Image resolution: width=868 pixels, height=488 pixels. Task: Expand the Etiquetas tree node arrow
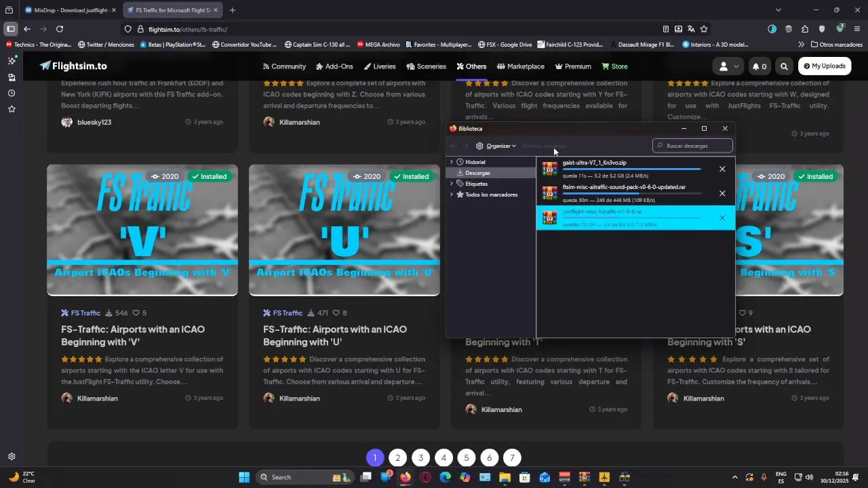(452, 184)
